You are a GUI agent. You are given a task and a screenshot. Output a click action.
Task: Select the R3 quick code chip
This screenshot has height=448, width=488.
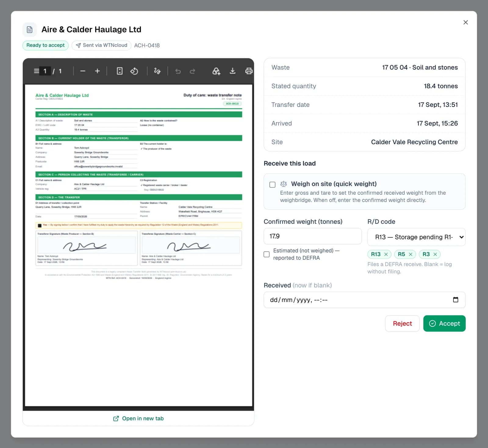pyautogui.click(x=426, y=254)
